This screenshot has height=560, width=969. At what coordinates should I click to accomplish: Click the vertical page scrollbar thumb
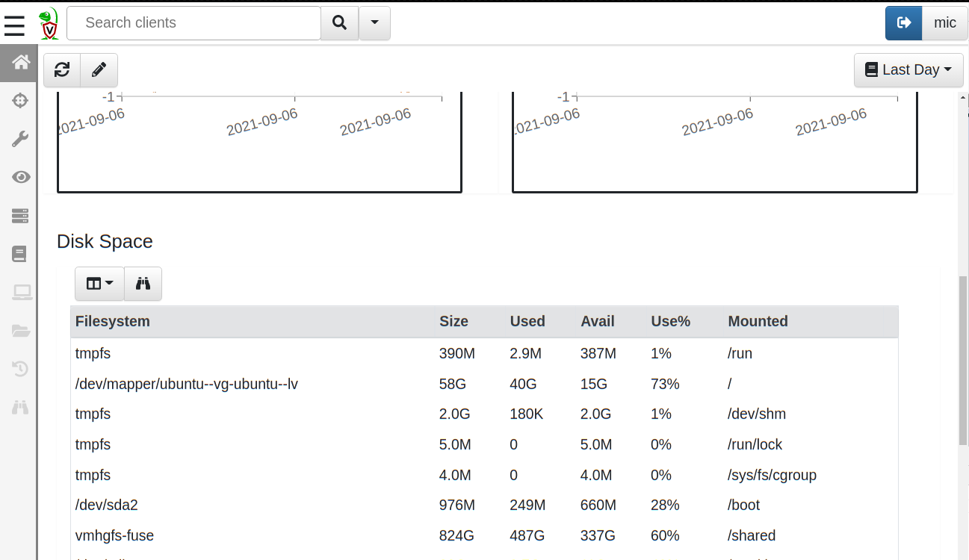pos(962,360)
